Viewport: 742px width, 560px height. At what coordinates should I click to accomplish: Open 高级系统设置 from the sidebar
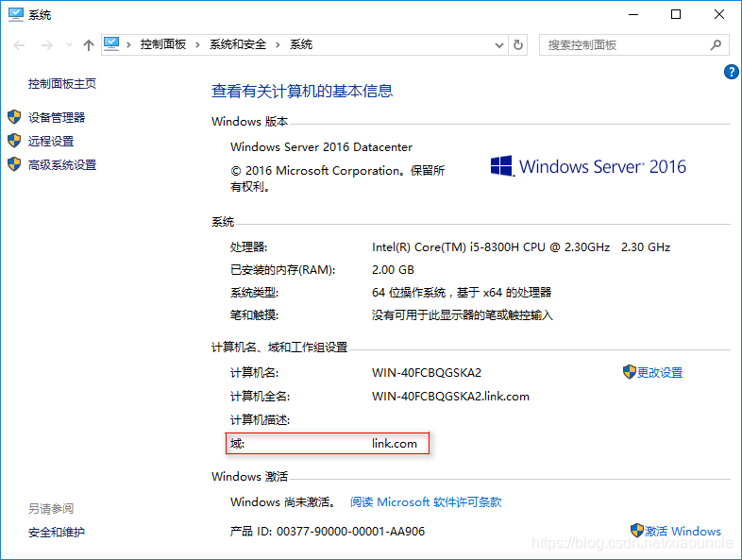(62, 164)
